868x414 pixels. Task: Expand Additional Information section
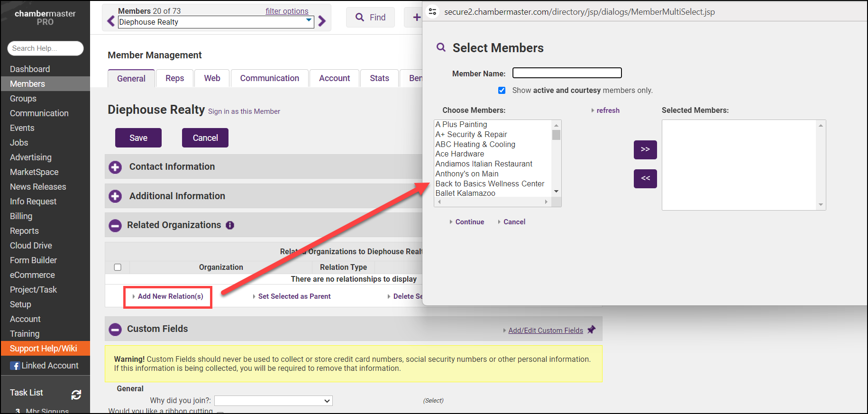coord(115,196)
